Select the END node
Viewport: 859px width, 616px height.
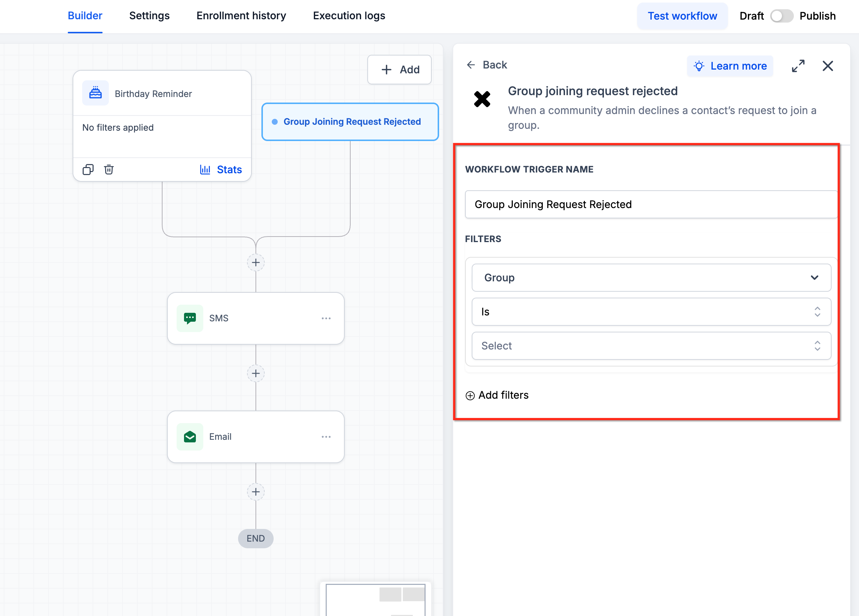coord(255,538)
